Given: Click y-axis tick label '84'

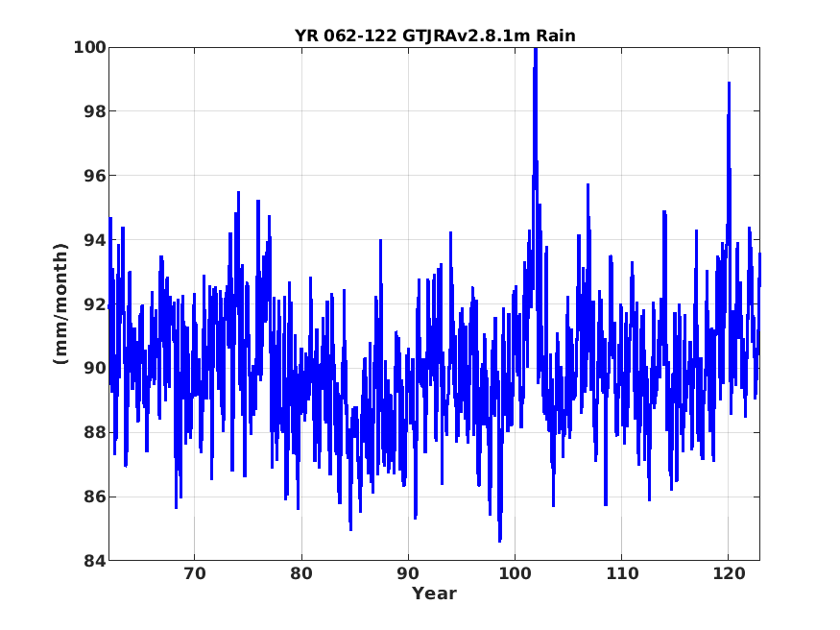Looking at the screenshot, I should click(95, 561).
